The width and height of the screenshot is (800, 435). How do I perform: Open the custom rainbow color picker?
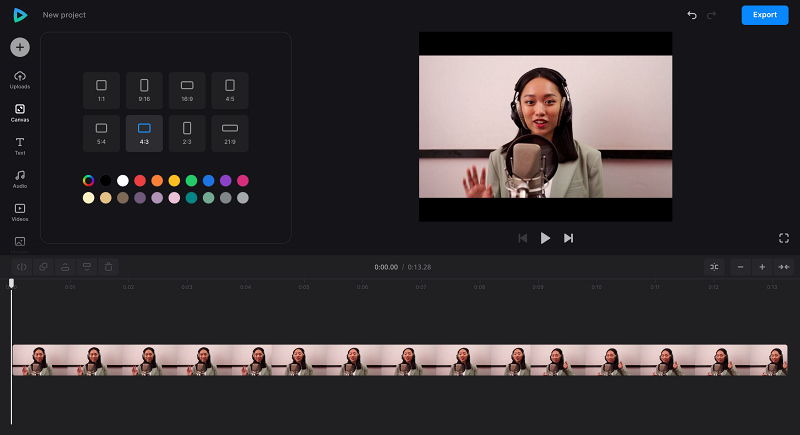pyautogui.click(x=88, y=181)
